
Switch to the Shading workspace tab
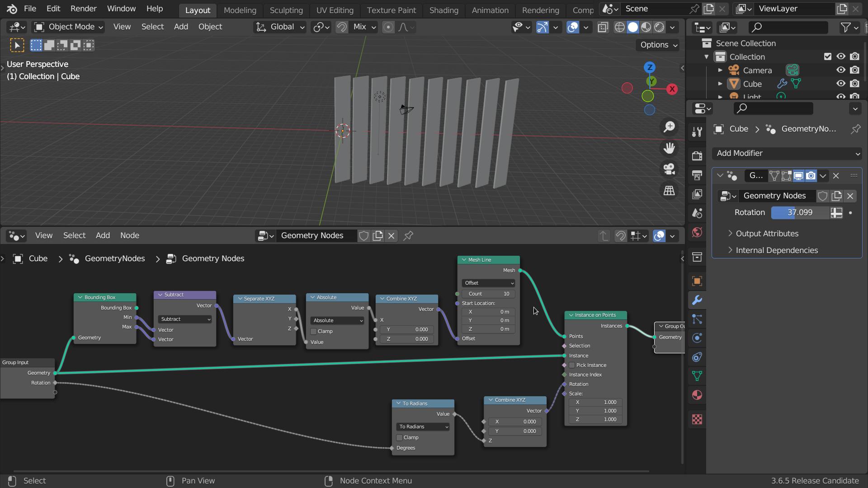coord(443,10)
